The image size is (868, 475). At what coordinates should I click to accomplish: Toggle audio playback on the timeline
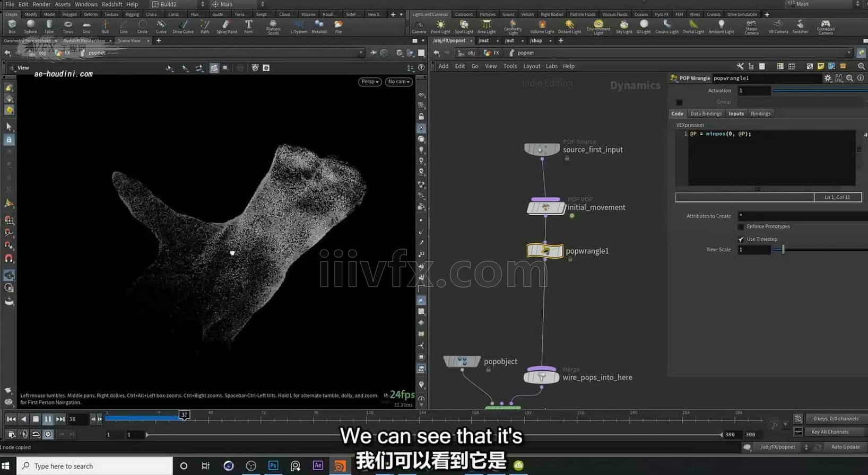point(23,434)
